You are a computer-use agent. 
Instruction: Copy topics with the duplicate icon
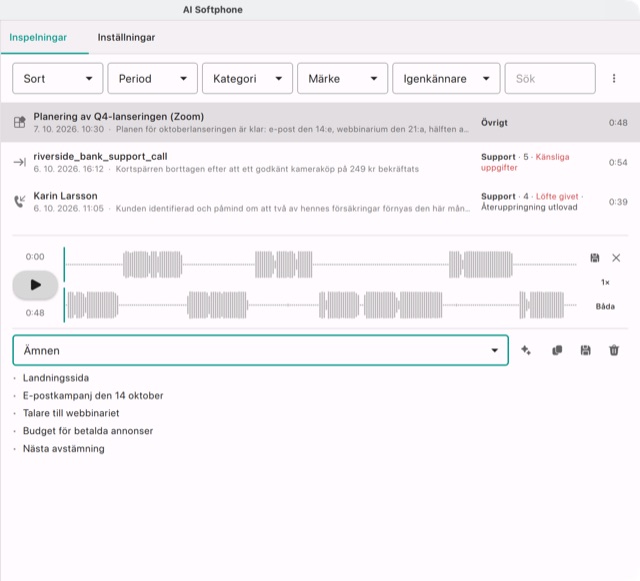(x=557, y=350)
